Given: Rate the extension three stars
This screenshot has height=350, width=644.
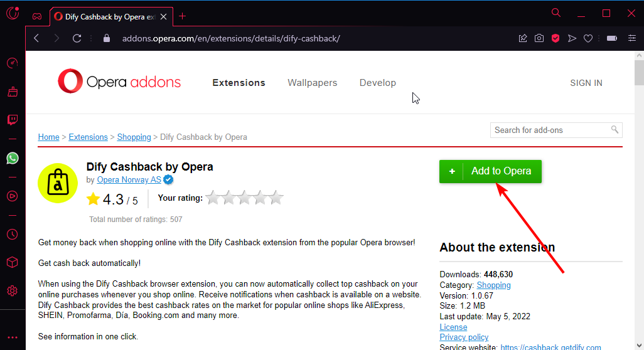Looking at the screenshot, I should click(x=244, y=198).
